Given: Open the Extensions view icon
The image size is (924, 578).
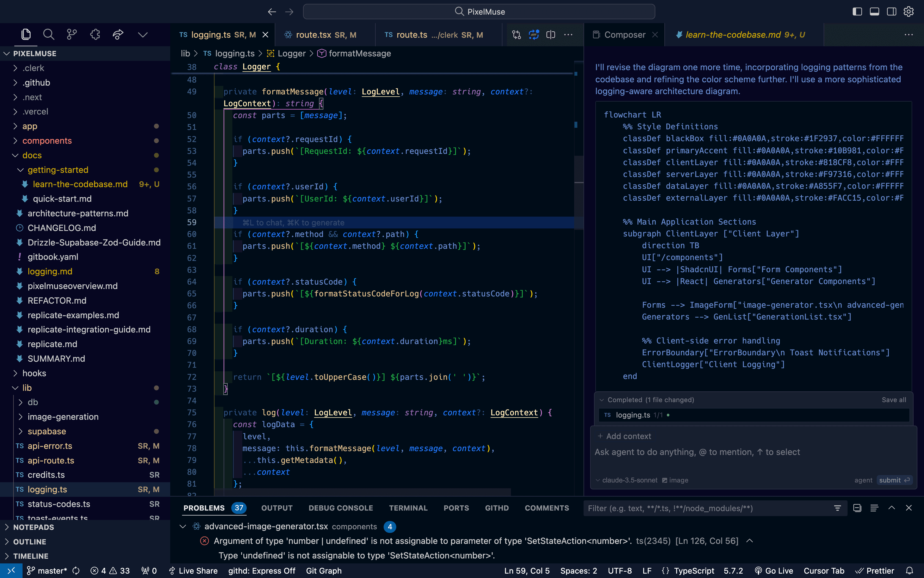Looking at the screenshot, I should 95,34.
